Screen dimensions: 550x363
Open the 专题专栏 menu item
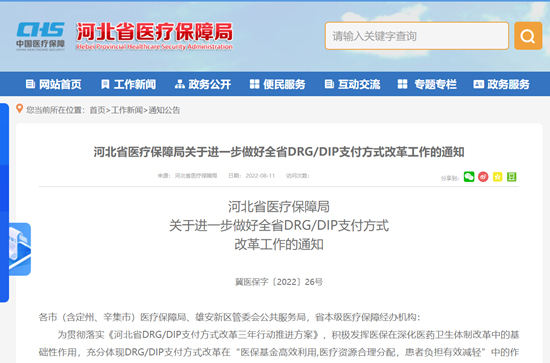coord(427,84)
